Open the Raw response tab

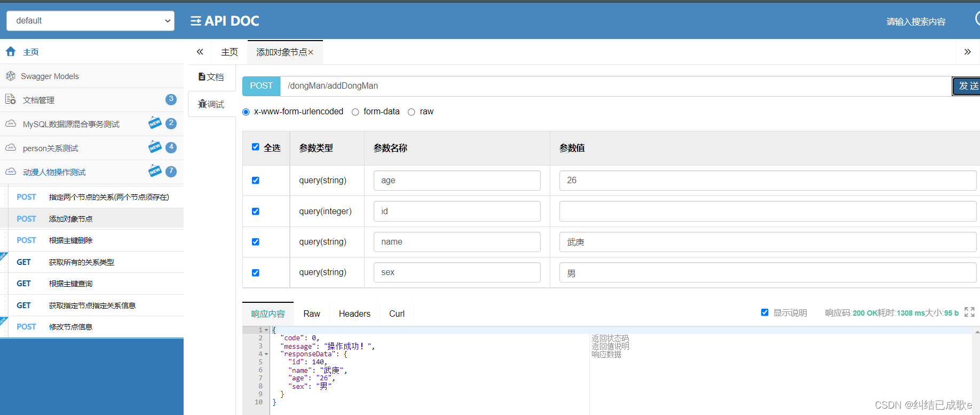click(x=312, y=314)
